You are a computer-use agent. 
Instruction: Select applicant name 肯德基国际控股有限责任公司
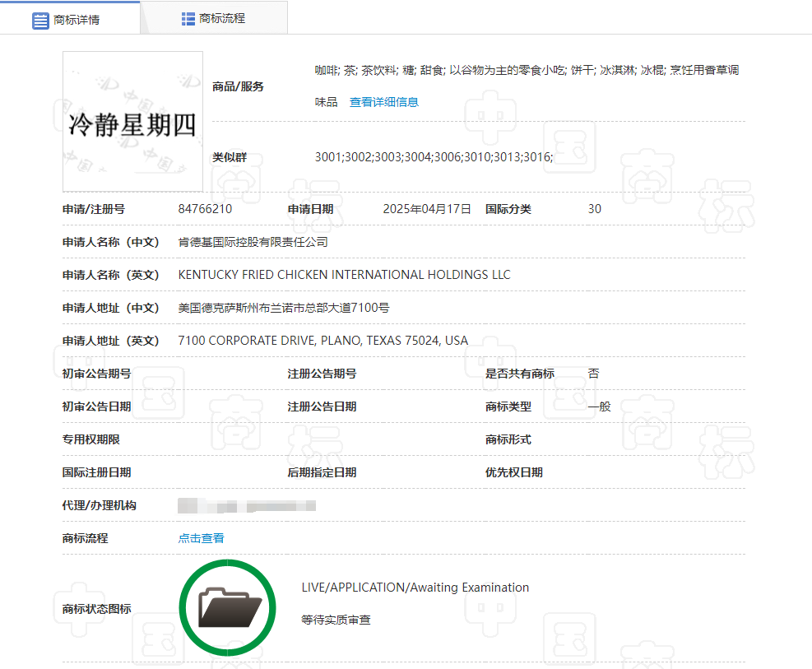point(253,242)
